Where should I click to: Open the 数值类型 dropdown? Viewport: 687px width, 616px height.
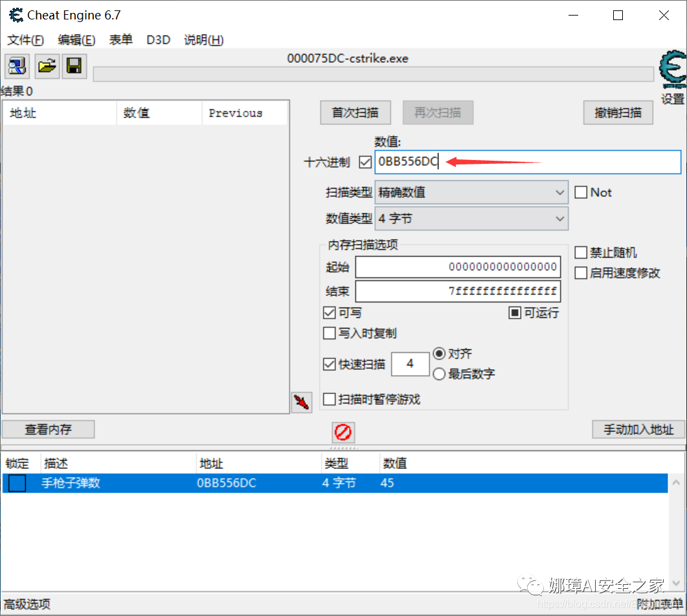(x=471, y=218)
